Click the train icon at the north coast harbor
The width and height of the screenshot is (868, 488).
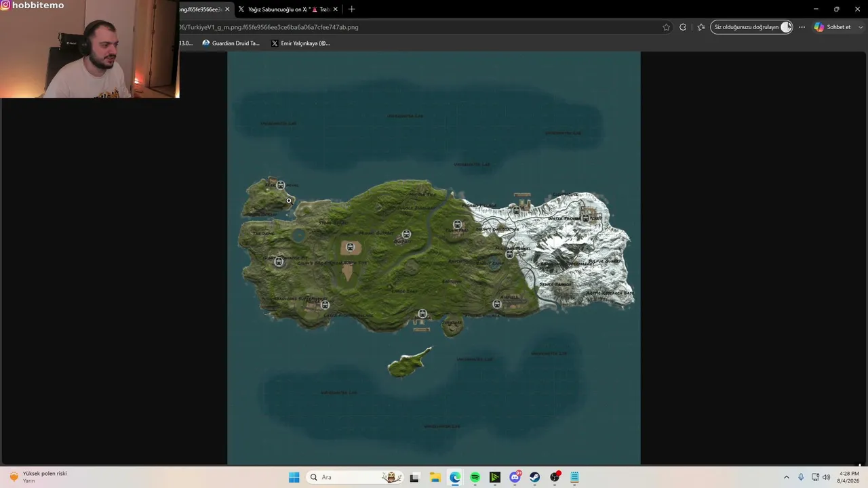coord(517,211)
